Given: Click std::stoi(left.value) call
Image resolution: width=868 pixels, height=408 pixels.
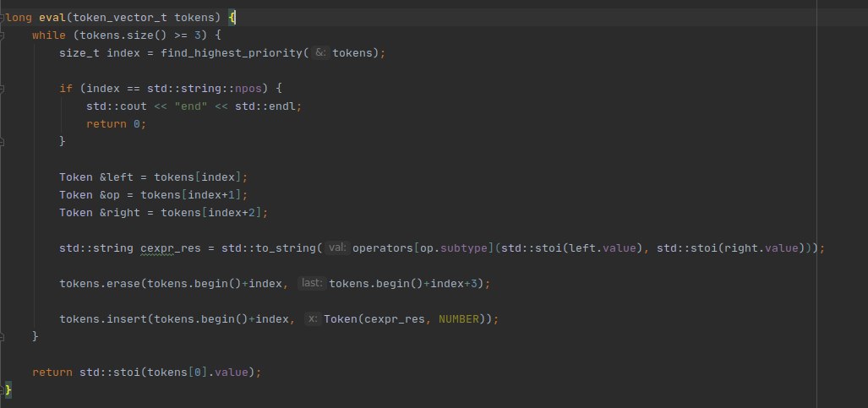Looking at the screenshot, I should (571, 248).
